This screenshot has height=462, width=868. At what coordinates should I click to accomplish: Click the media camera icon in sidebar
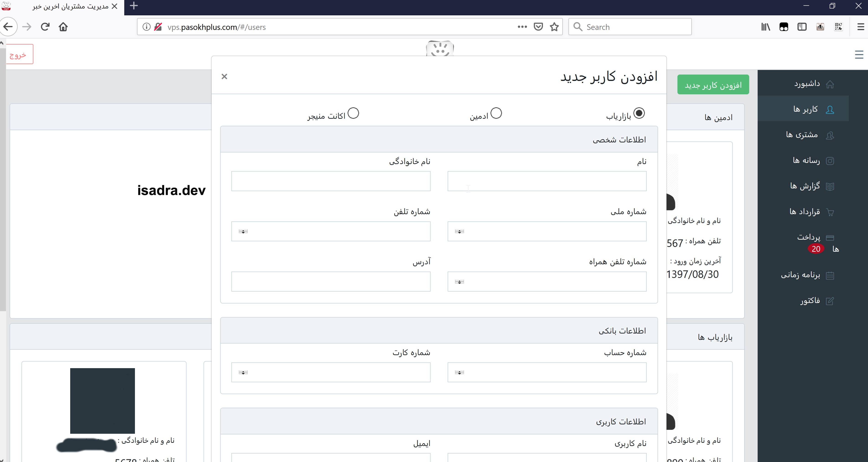(x=830, y=161)
